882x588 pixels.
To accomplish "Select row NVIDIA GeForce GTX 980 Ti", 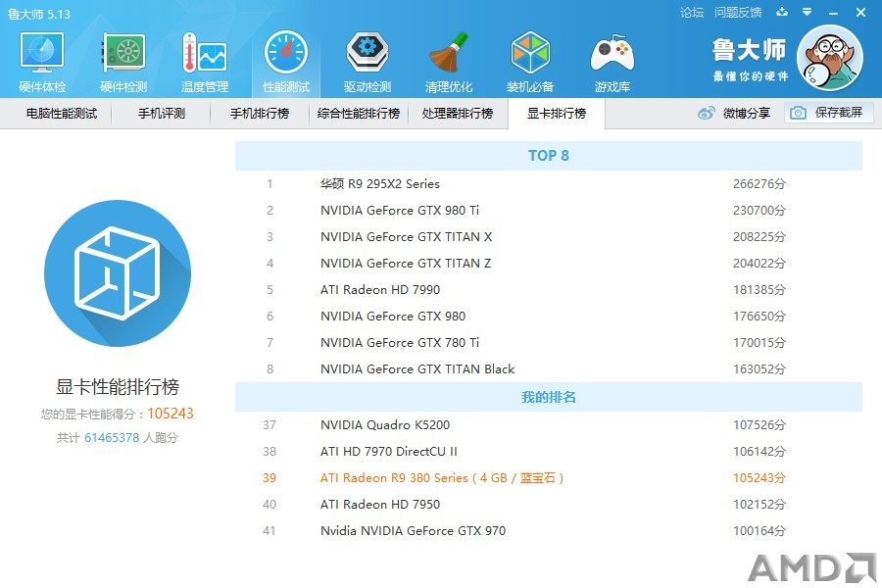I will pyautogui.click(x=549, y=211).
